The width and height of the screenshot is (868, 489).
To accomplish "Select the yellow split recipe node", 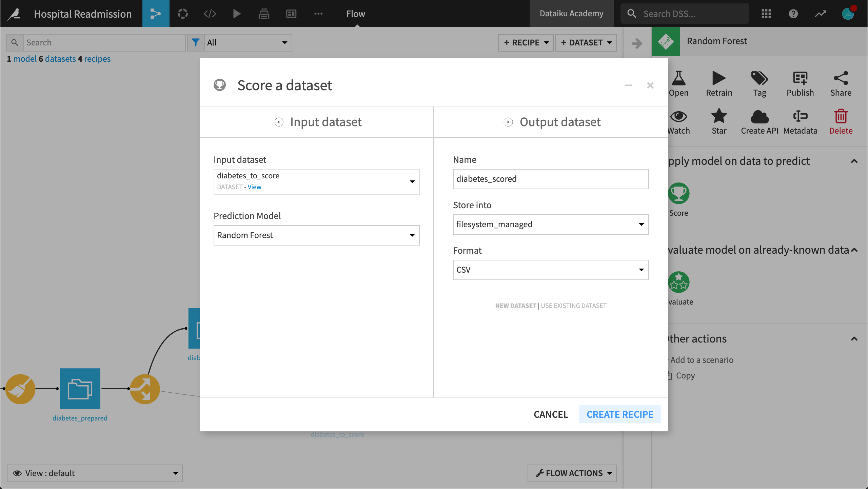I will coord(145,389).
